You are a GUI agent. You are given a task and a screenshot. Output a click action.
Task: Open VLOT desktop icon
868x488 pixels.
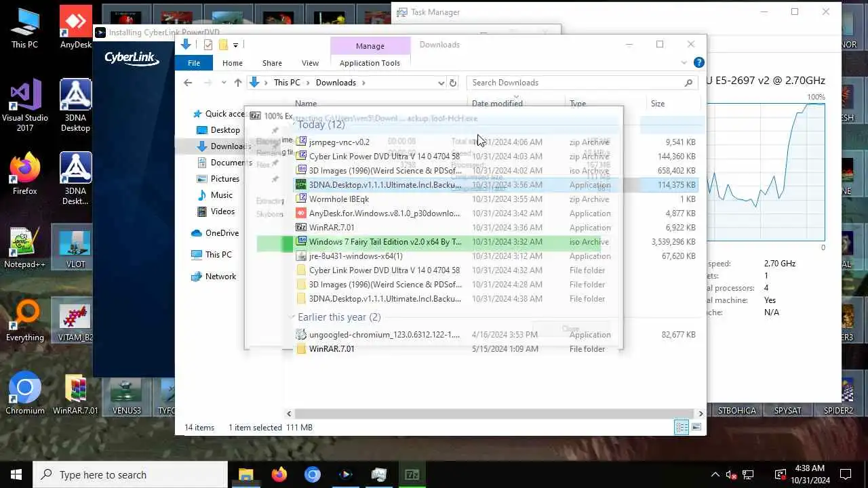(76, 248)
